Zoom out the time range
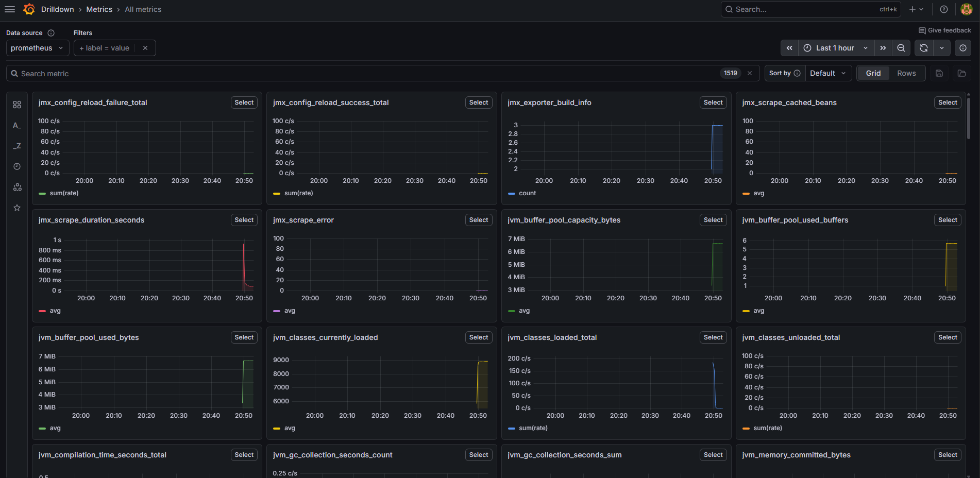This screenshot has height=478, width=980. click(901, 48)
